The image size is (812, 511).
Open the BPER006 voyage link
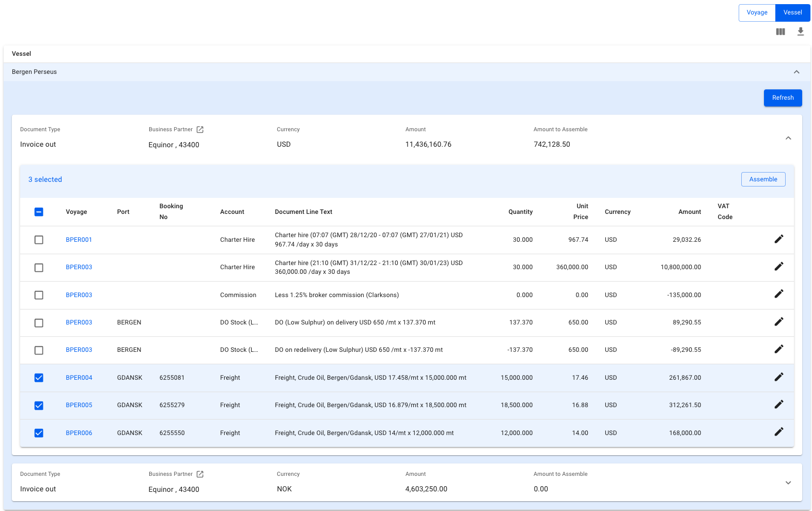(79, 433)
